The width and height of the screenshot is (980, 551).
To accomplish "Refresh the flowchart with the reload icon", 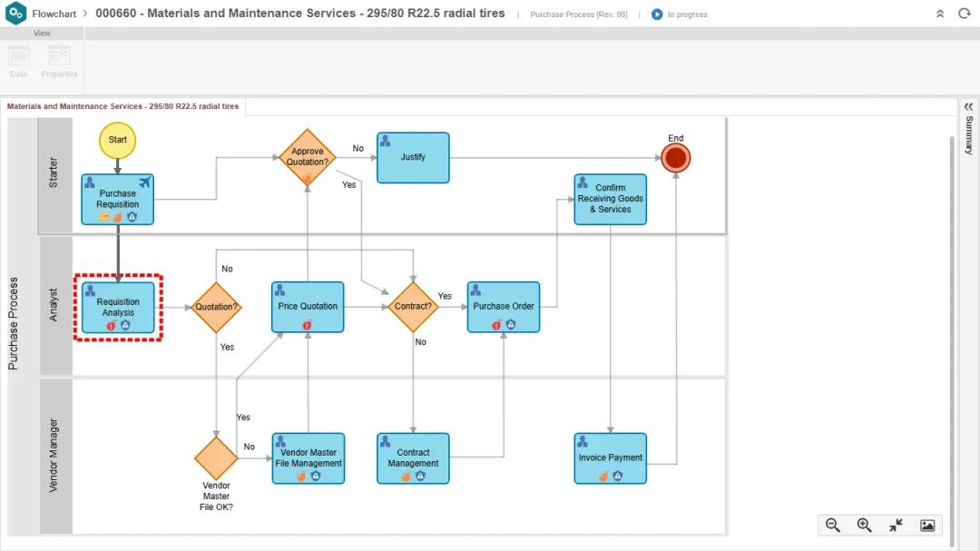I will coord(965,14).
